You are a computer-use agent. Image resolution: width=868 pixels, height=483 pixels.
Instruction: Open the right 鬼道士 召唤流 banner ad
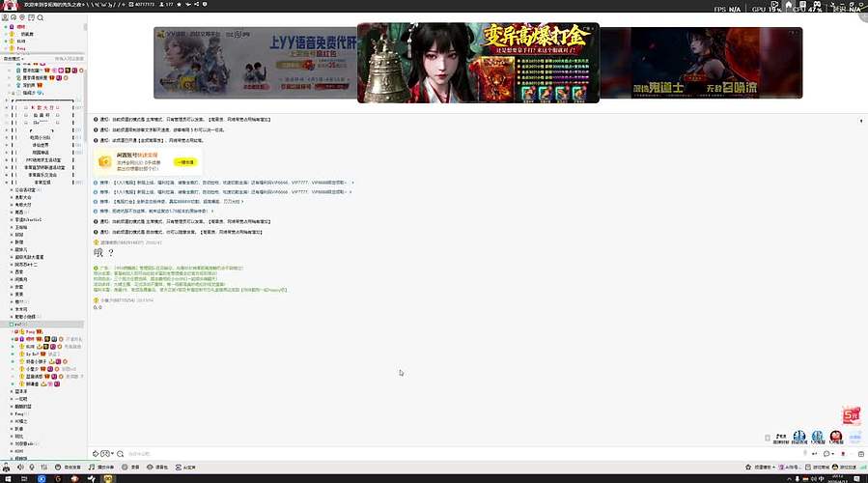coord(701,63)
